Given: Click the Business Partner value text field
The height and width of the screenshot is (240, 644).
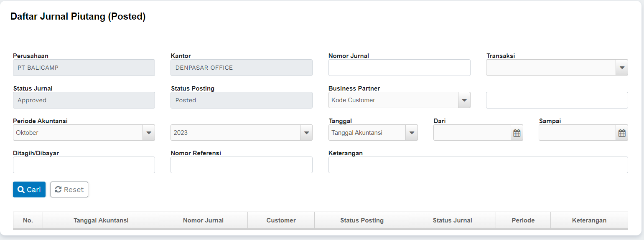Looking at the screenshot, I should (x=557, y=100).
